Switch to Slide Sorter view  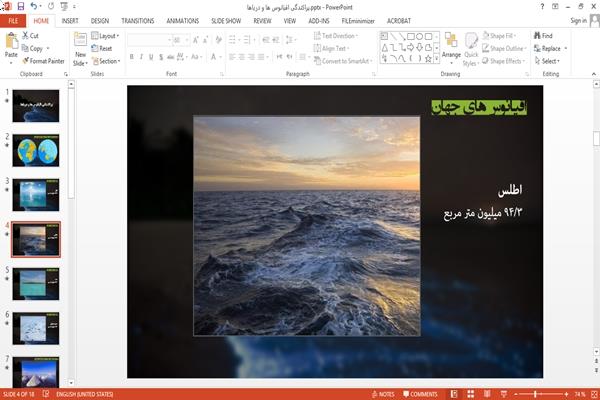pyautogui.click(x=471, y=394)
